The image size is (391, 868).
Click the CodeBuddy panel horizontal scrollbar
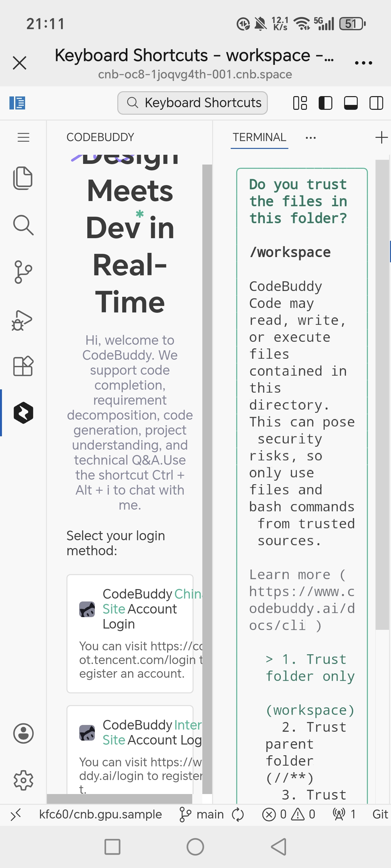(119, 799)
